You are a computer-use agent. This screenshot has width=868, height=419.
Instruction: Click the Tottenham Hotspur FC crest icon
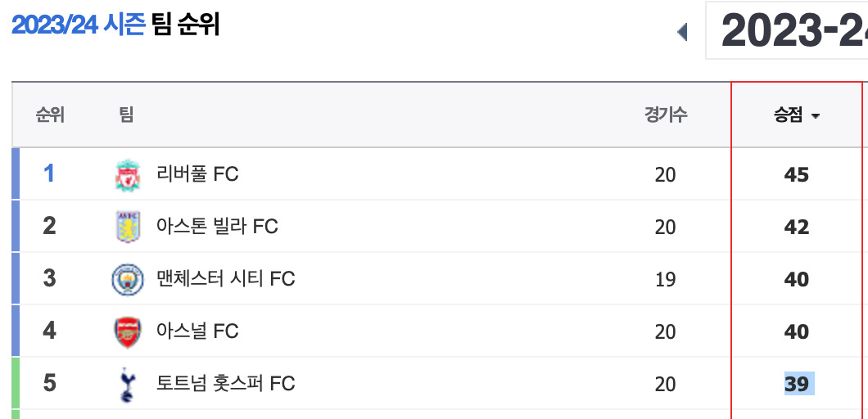pyautogui.click(x=127, y=384)
